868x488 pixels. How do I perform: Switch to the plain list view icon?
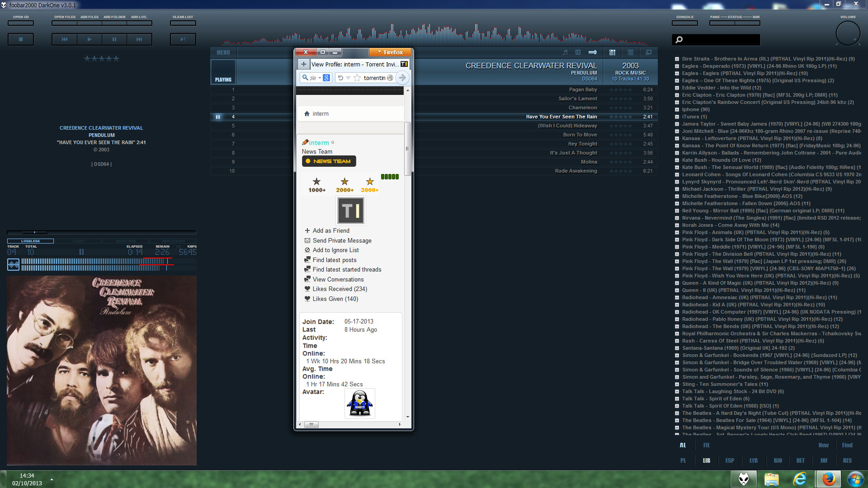click(630, 52)
